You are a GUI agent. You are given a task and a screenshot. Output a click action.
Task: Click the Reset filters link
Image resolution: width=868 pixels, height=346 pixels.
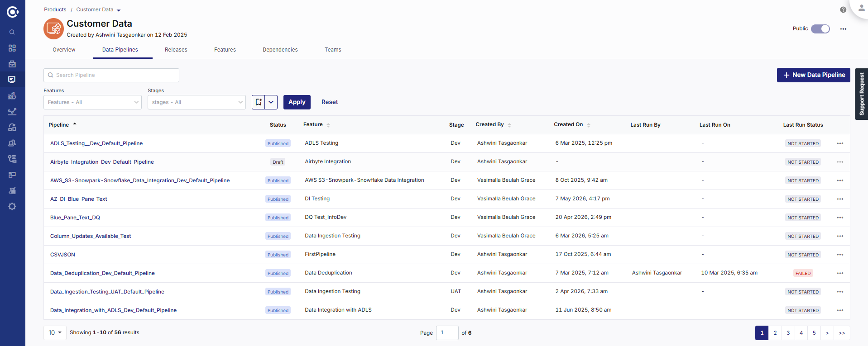tap(330, 102)
